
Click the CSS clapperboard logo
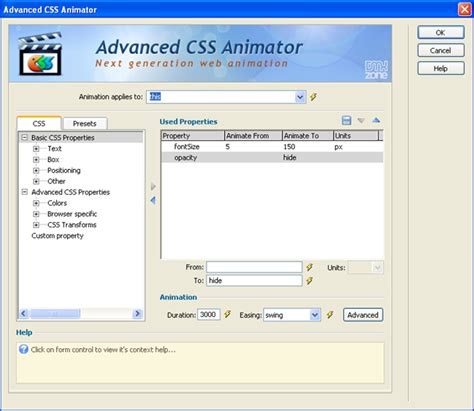[x=40, y=54]
